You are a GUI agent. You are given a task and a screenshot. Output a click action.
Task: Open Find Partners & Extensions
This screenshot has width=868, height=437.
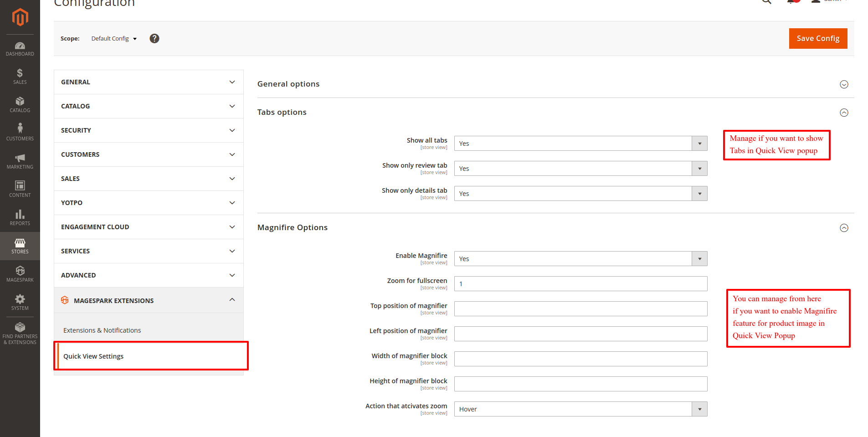[20, 334]
